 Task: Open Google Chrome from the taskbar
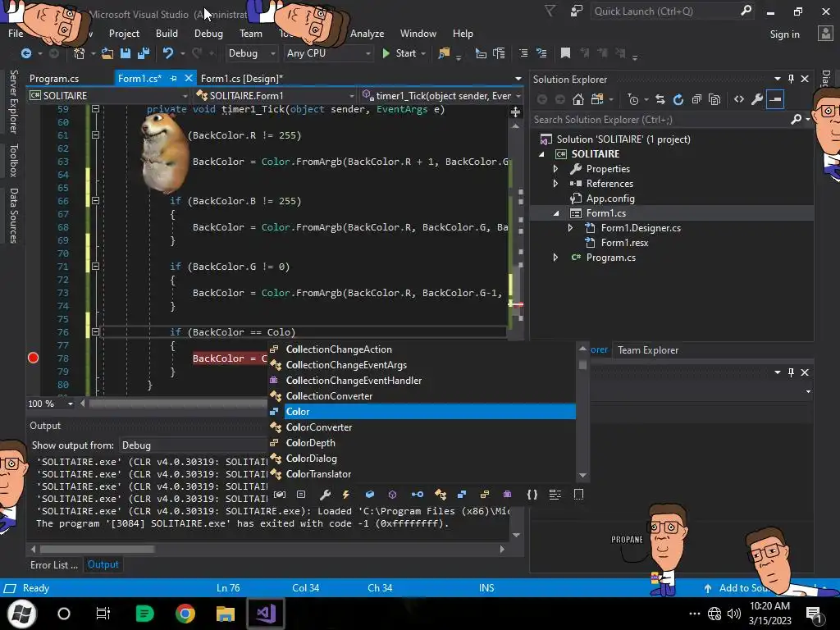[x=185, y=614]
